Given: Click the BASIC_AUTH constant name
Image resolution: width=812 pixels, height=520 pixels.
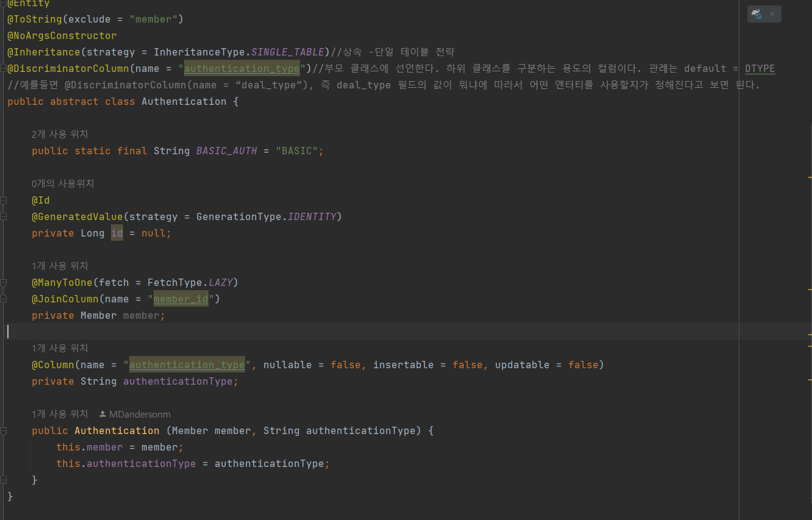Looking at the screenshot, I should click(227, 151).
